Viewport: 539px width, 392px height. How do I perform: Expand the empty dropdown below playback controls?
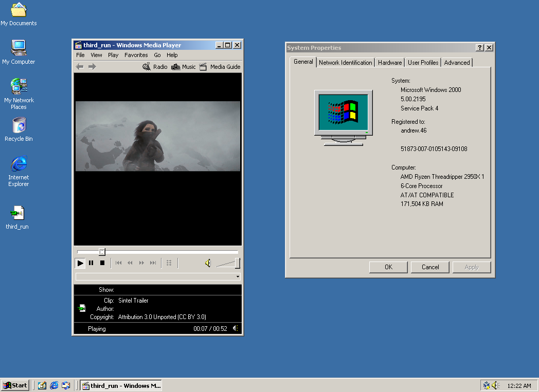point(238,277)
